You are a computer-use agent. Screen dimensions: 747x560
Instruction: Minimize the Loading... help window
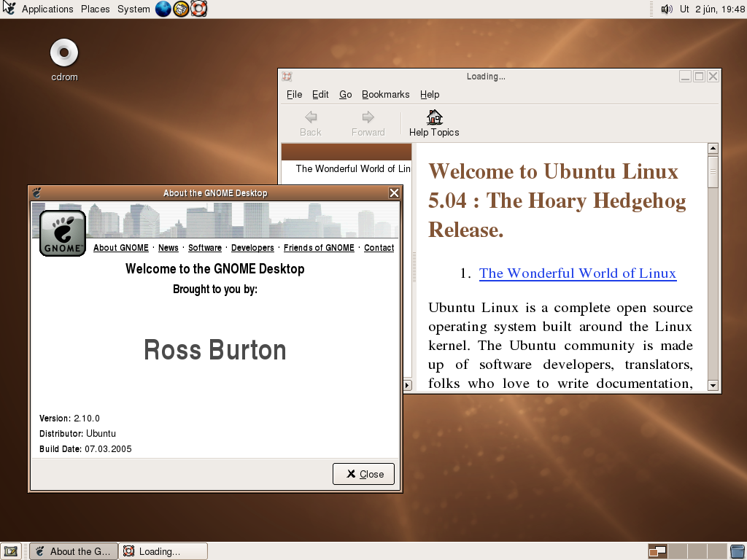(685, 76)
